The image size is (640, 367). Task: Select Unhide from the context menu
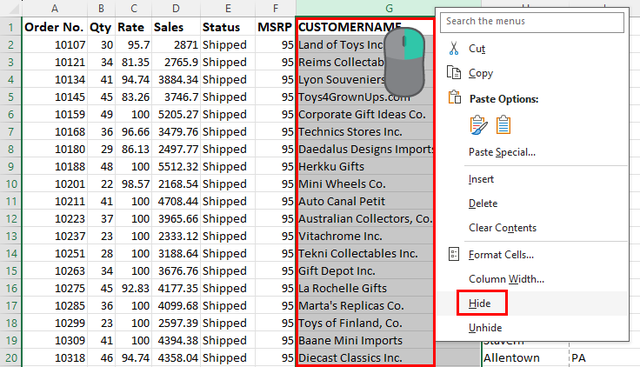[485, 328]
